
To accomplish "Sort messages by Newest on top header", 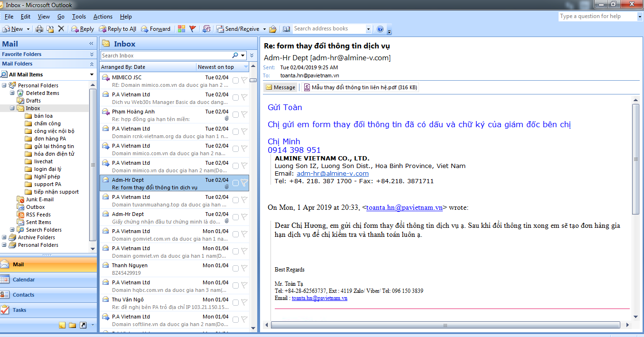I will point(222,67).
